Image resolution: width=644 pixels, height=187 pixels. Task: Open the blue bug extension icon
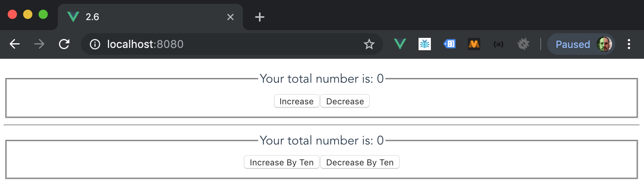pos(425,44)
